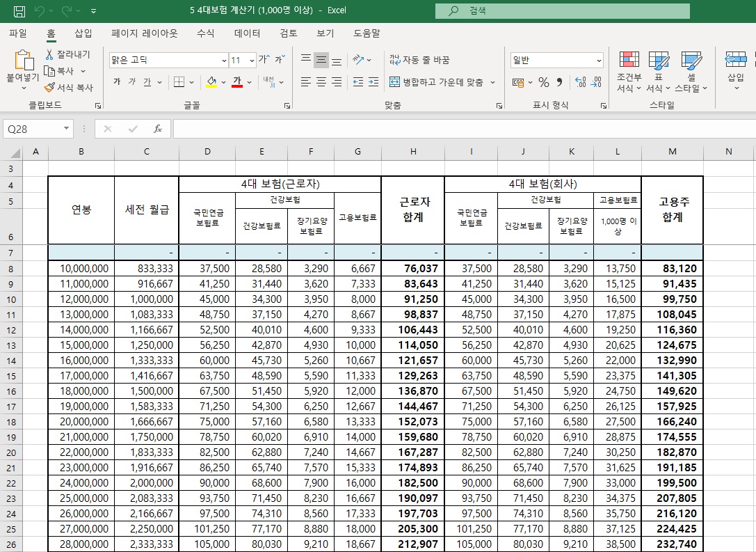Click the top align icon
The height and width of the screenshot is (552, 756).
(x=306, y=60)
